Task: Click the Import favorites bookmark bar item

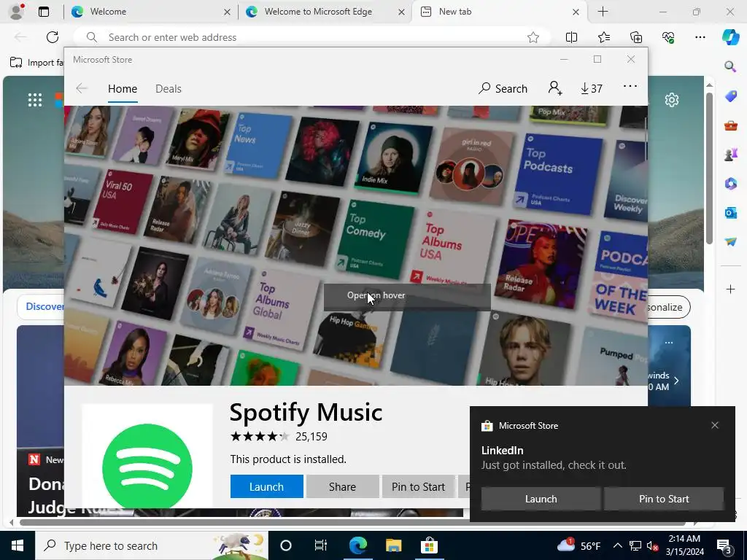Action: tap(36, 63)
